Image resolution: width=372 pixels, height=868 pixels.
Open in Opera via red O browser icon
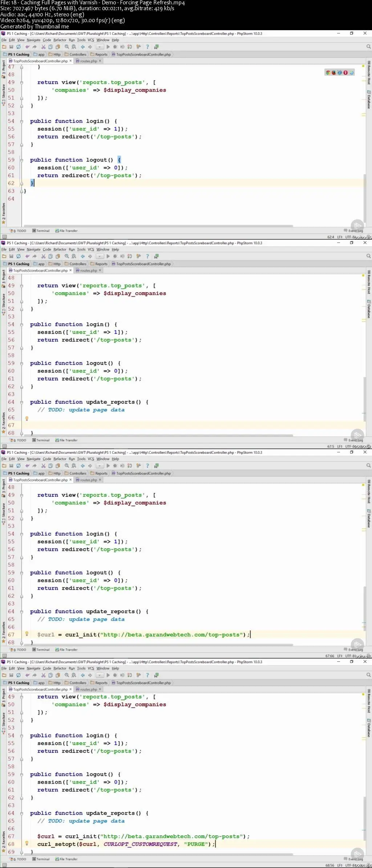point(345,73)
